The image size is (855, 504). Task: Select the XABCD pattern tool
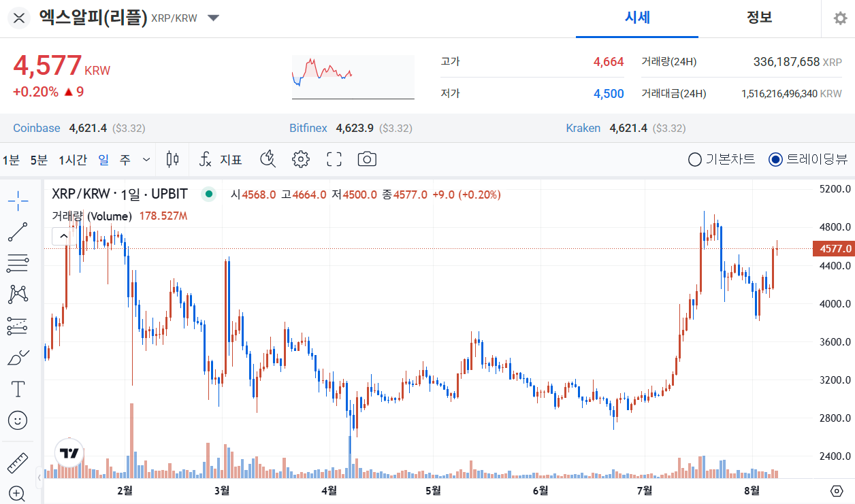pyautogui.click(x=18, y=295)
